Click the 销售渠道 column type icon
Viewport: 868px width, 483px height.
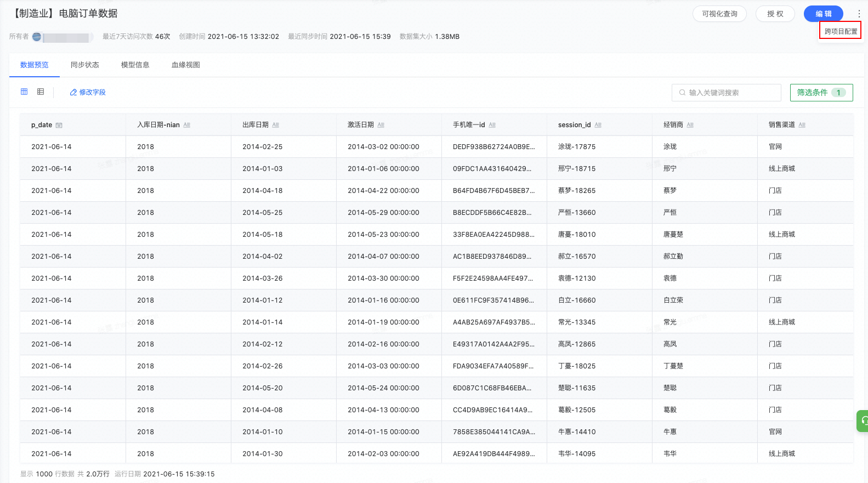(x=802, y=125)
